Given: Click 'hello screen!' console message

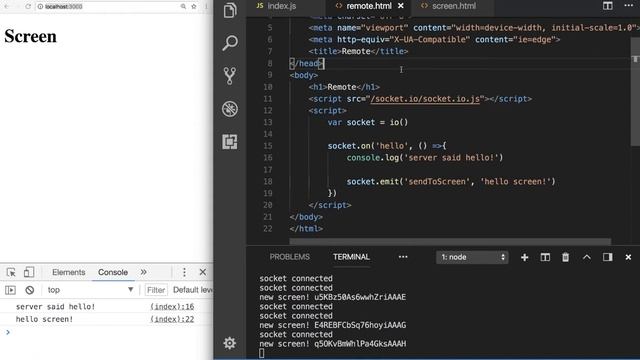Looking at the screenshot, I should 44,319.
